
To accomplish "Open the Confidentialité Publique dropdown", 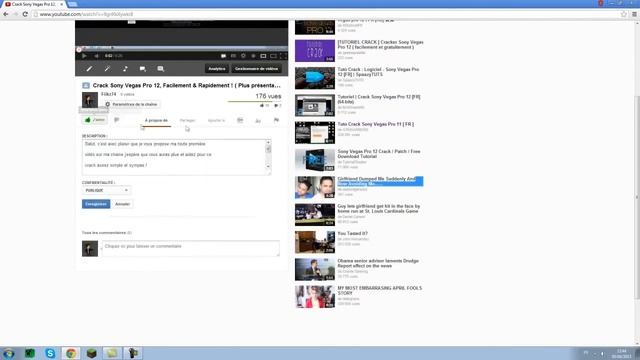I will pos(106,191).
